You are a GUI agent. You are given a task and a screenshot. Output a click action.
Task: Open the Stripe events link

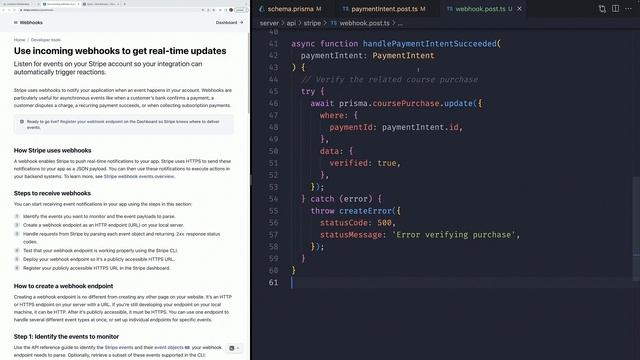(119, 347)
